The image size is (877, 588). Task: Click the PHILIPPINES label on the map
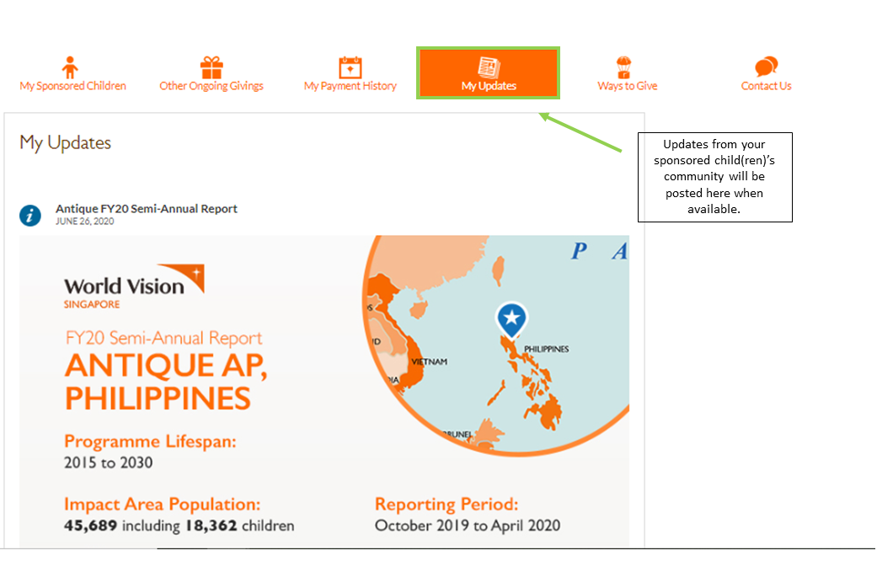pos(547,349)
